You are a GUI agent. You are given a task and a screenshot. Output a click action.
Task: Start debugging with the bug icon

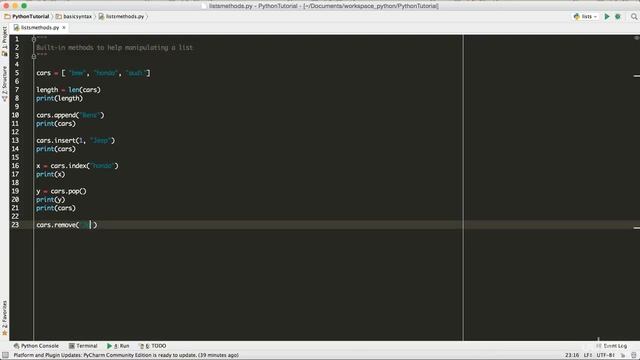[618, 16]
